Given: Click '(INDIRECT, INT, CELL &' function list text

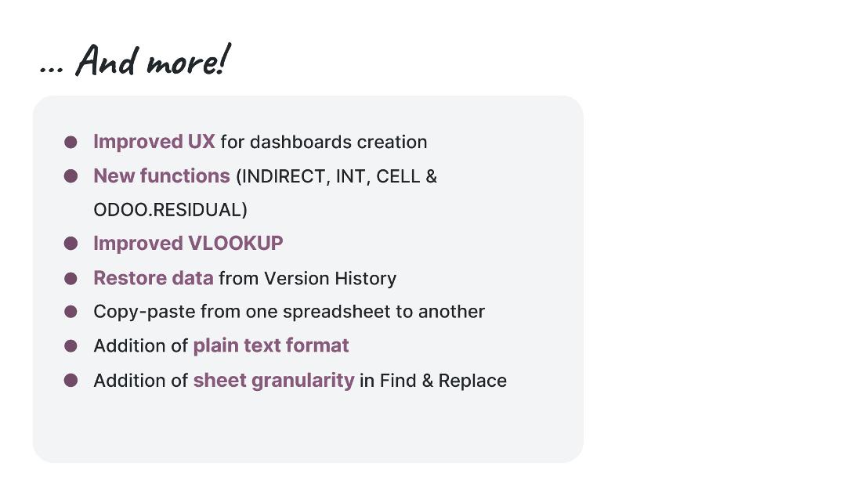Looking at the screenshot, I should tap(337, 176).
